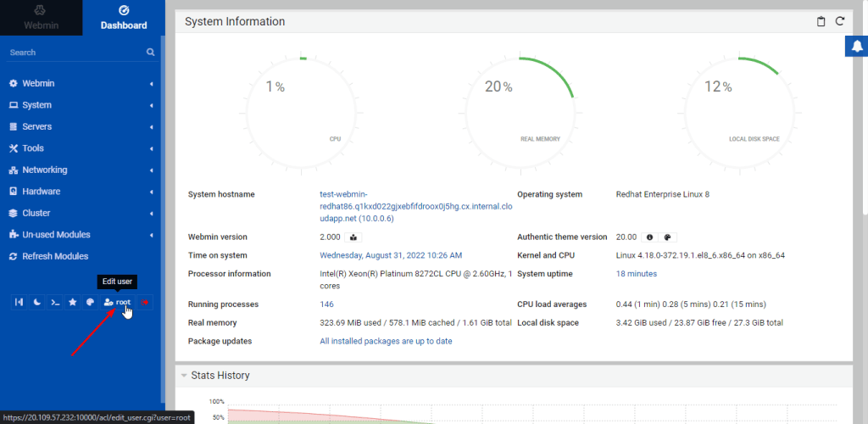Open the command shell terminal icon
Image resolution: width=868 pixels, height=424 pixels.
(55, 302)
